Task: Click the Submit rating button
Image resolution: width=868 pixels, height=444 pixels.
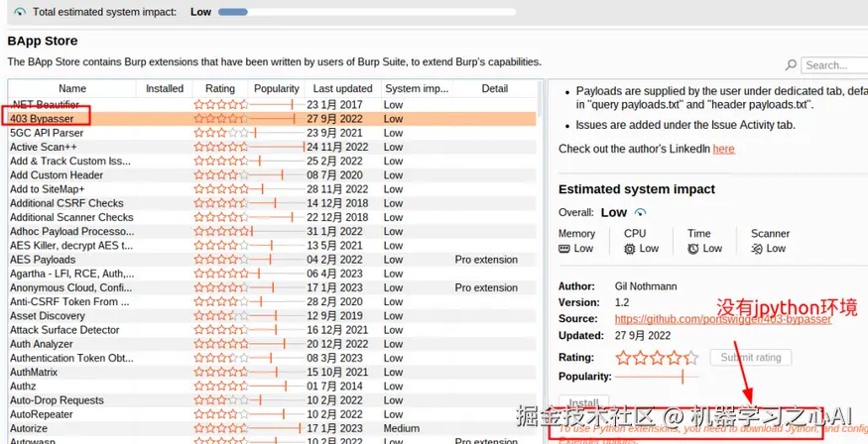Action: tap(750, 357)
